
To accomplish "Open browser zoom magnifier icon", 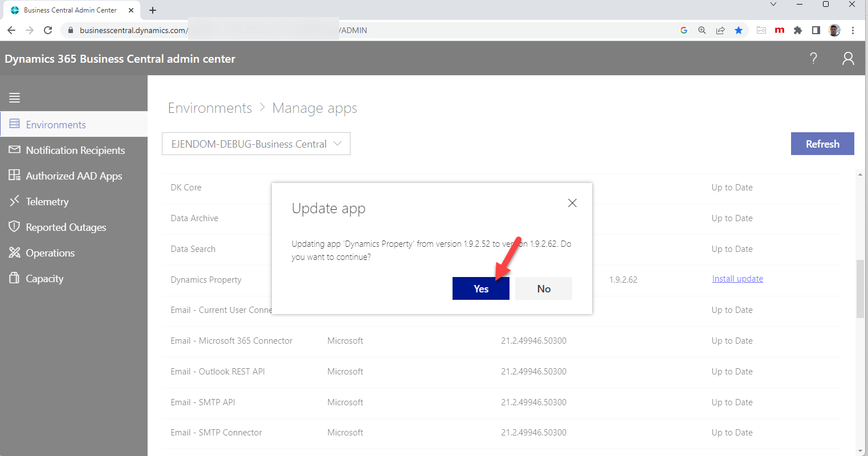I will (702, 30).
